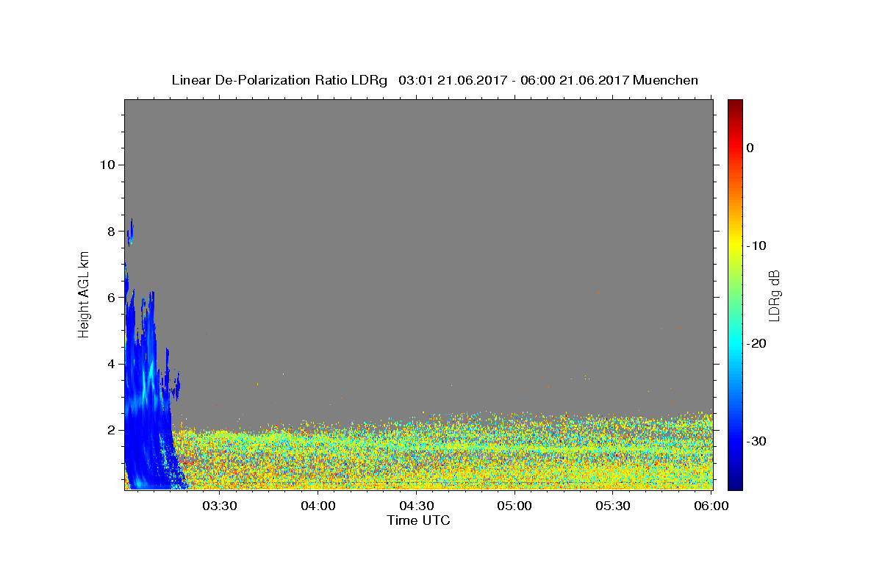
Task: Click the 'Height AGL km' axis label
Action: tap(84, 294)
